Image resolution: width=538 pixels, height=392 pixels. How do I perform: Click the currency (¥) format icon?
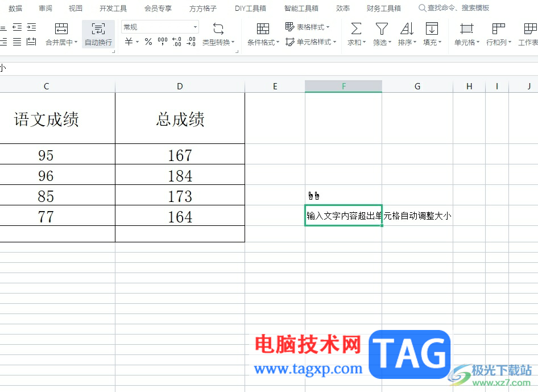click(129, 42)
